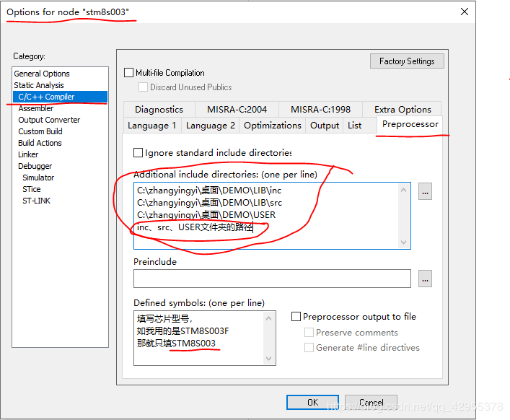
Task: Select Linker category
Action: (x=28, y=154)
